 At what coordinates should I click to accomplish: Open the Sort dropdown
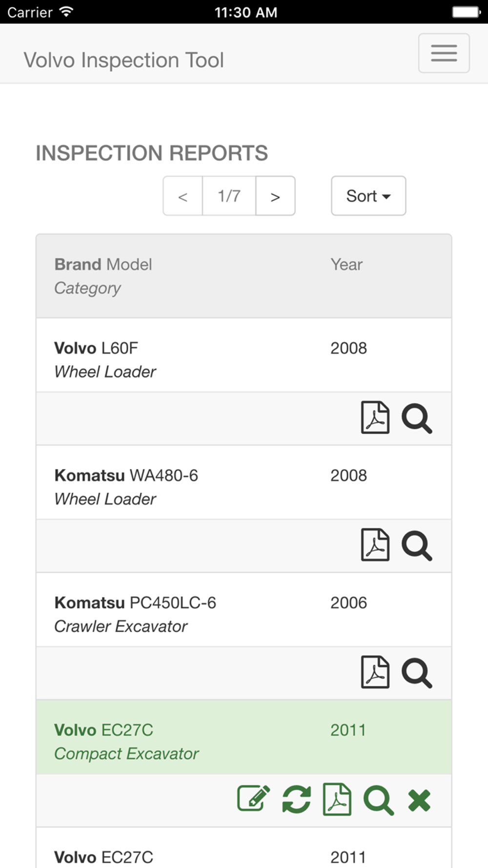368,196
